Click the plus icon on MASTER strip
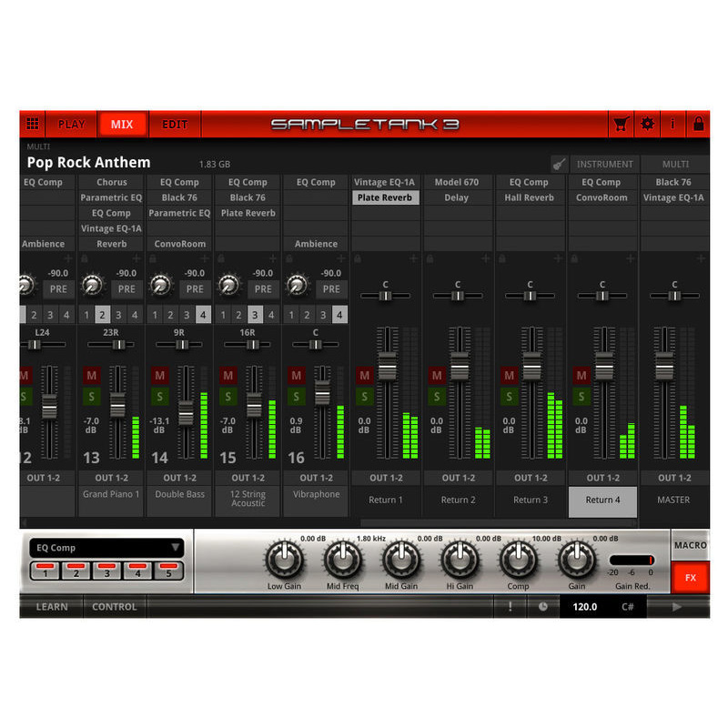Viewport: 728px width, 728px height. [701, 258]
